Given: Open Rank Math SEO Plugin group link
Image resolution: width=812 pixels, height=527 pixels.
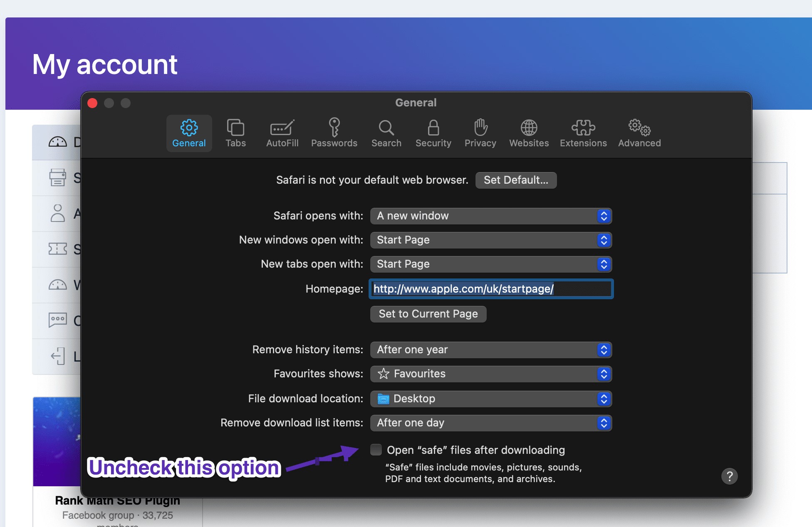Looking at the screenshot, I should coord(118,501).
